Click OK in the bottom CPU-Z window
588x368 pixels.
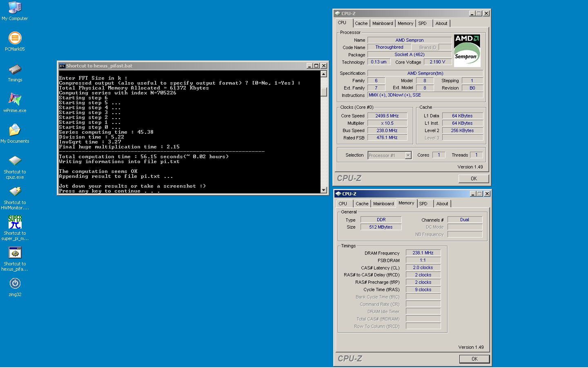click(x=474, y=359)
